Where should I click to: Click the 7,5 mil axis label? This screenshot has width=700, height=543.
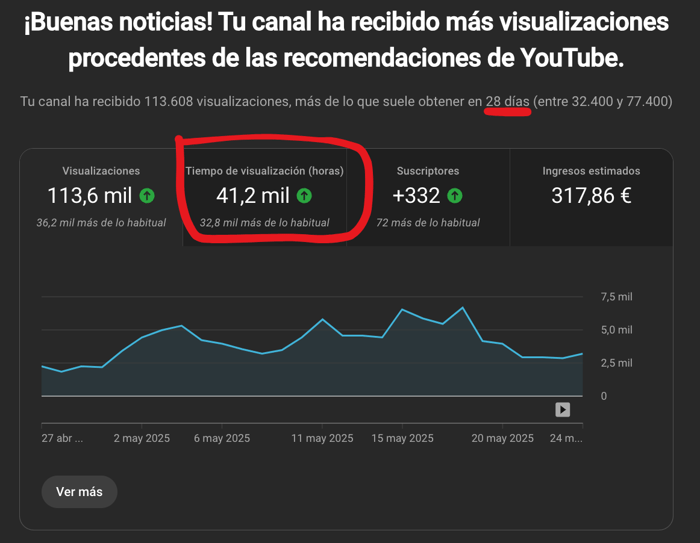617,297
